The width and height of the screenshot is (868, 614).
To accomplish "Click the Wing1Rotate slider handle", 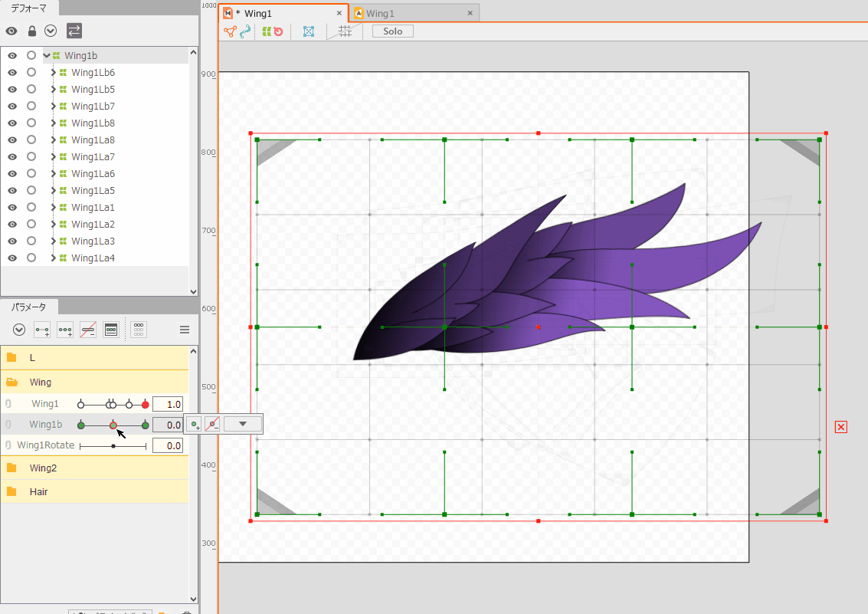I will point(113,445).
